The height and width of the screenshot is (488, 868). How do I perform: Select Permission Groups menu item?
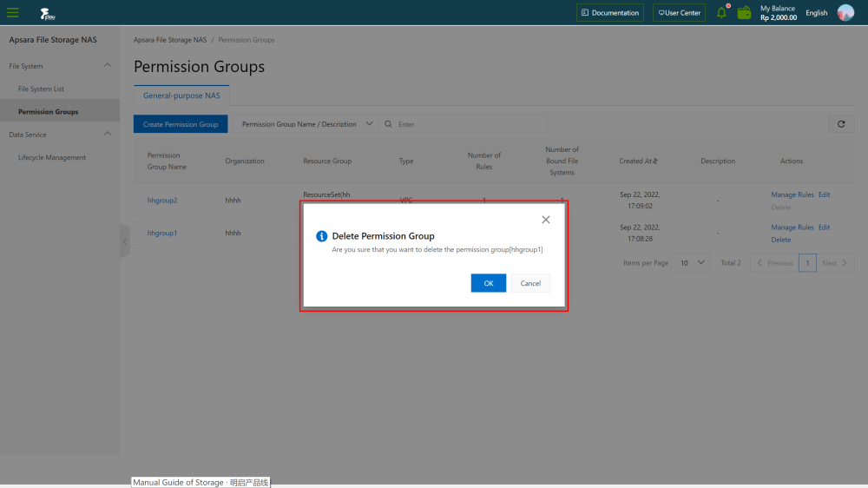point(48,111)
